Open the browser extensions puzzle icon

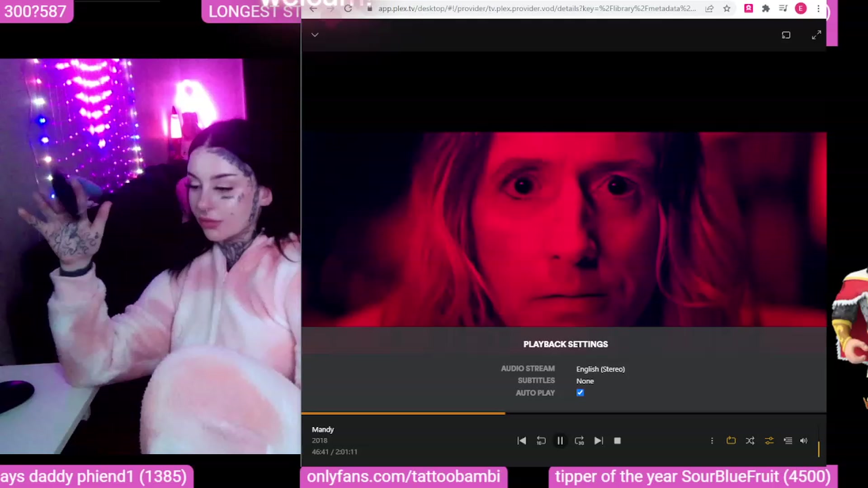[x=766, y=8]
